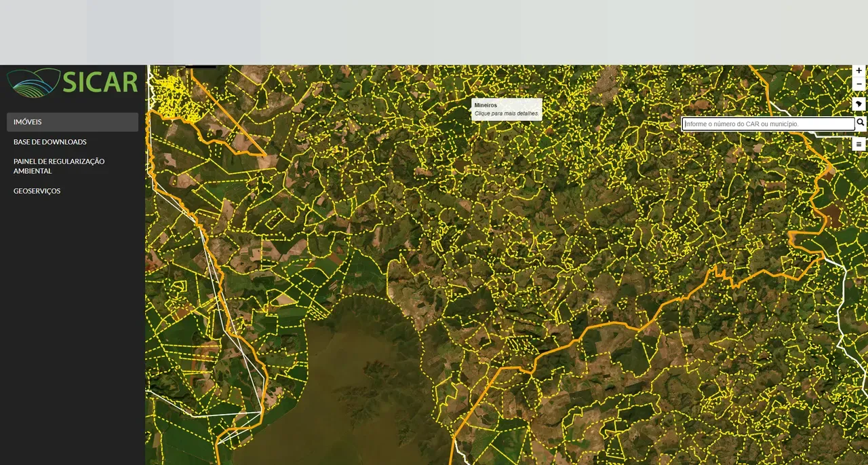The height and width of the screenshot is (465, 868).
Task: Go to GEOSERVIÇOS in the sidebar
Action: (x=37, y=191)
